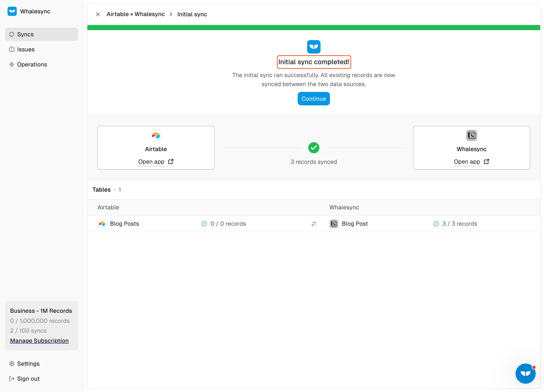Click the Whalesync column header
544x392 pixels.
pos(344,207)
